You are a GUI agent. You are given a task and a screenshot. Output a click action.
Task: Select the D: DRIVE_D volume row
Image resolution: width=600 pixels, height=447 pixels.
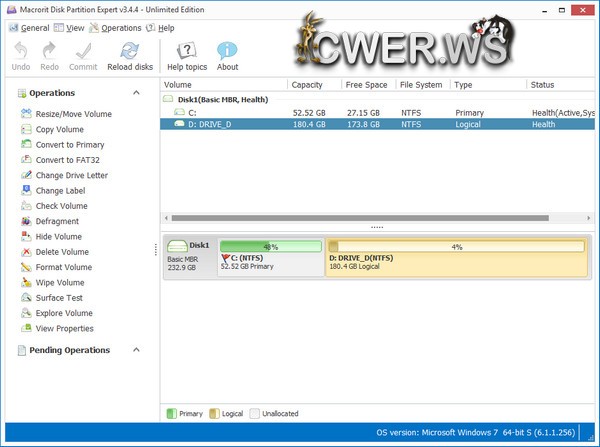[x=377, y=124]
